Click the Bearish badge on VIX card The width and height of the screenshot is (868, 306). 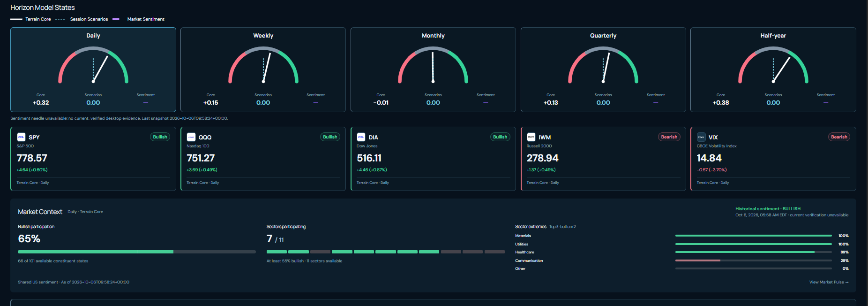[839, 137]
